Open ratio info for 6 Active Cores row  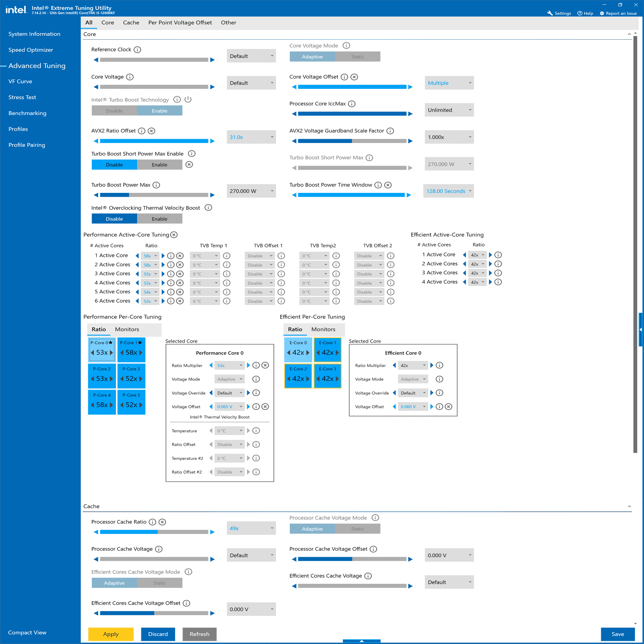[x=171, y=301]
